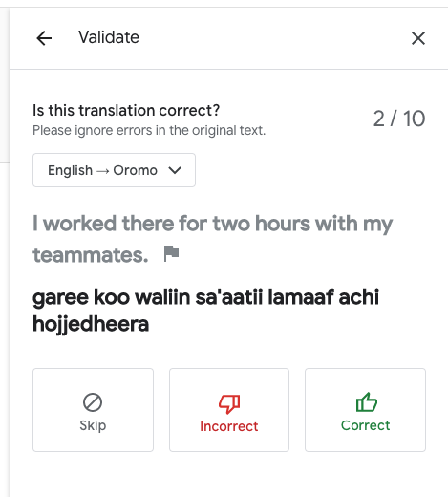
Task: Click the "Correct" green label text
Action: 365,425
